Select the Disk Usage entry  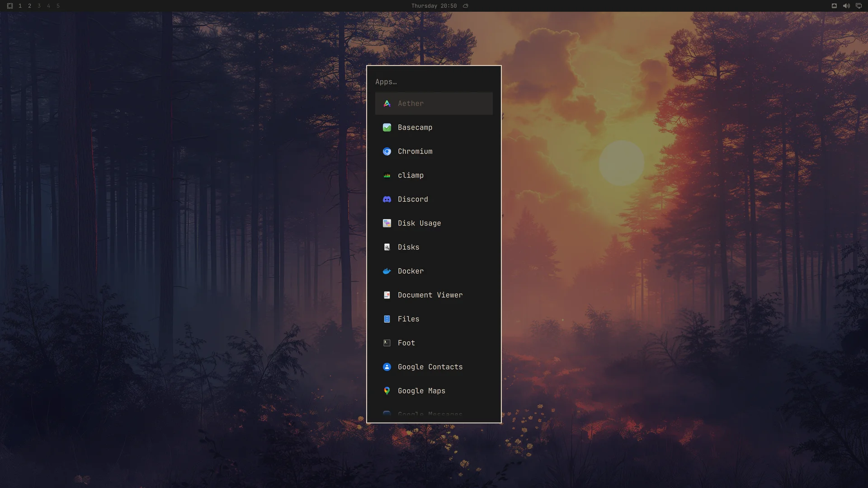434,223
